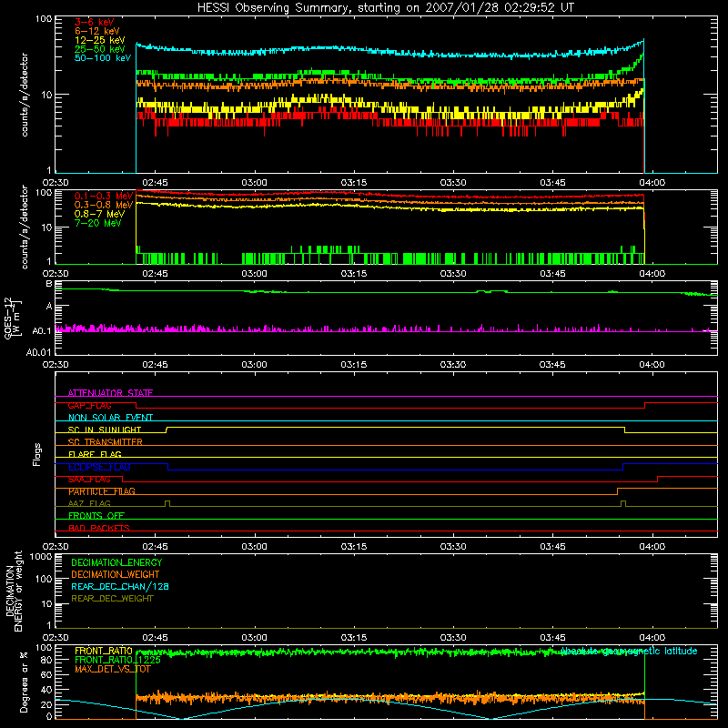
Task: Click the NON_SOLAR_EVENT flag label
Action: tap(110, 418)
